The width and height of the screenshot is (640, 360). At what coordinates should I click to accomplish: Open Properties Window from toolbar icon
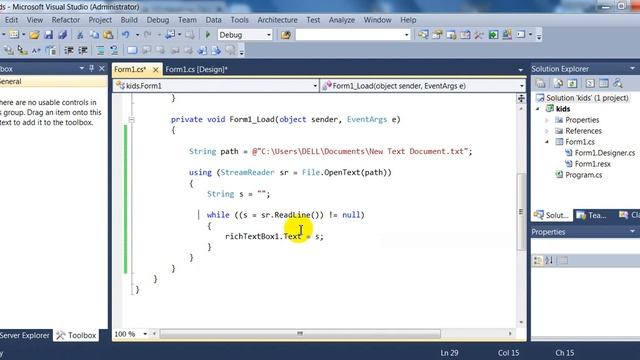point(437,35)
